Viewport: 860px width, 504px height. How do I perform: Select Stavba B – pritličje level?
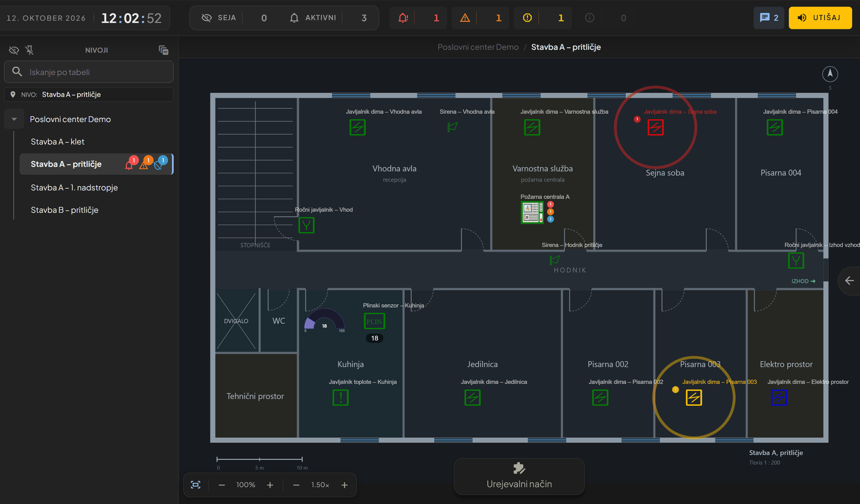(64, 210)
